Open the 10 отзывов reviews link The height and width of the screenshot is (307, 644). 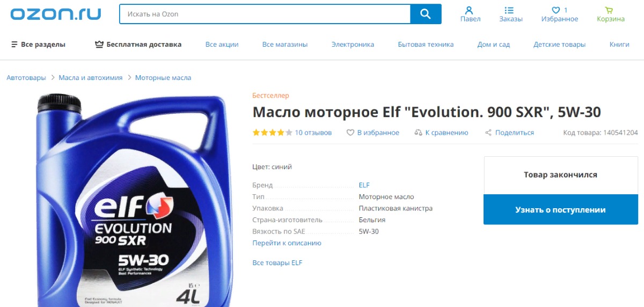[x=313, y=133]
